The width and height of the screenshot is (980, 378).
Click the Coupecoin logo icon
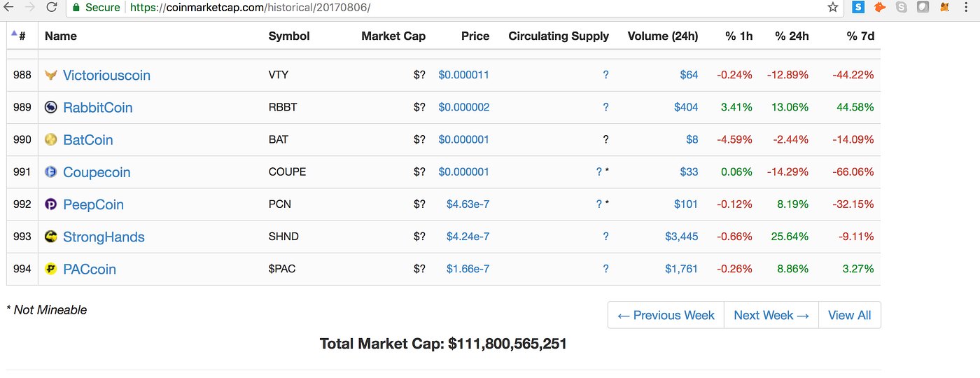[50, 171]
